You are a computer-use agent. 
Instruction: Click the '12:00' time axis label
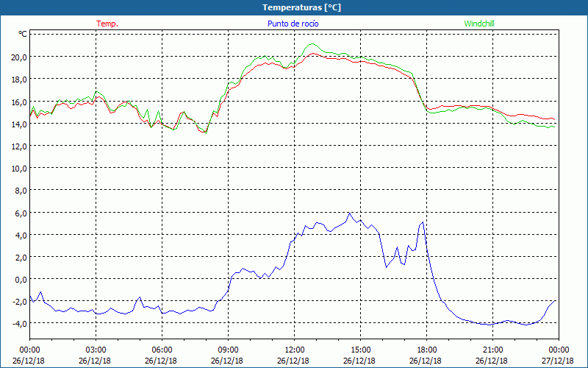pos(295,350)
